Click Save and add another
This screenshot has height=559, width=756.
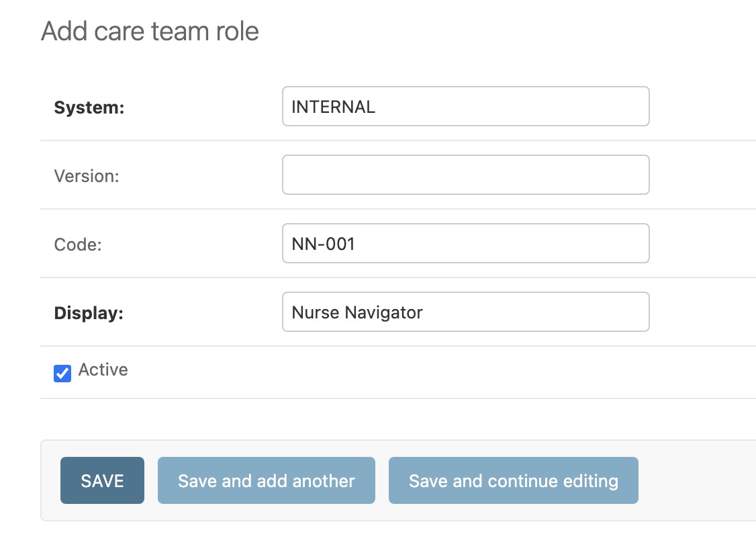[266, 480]
